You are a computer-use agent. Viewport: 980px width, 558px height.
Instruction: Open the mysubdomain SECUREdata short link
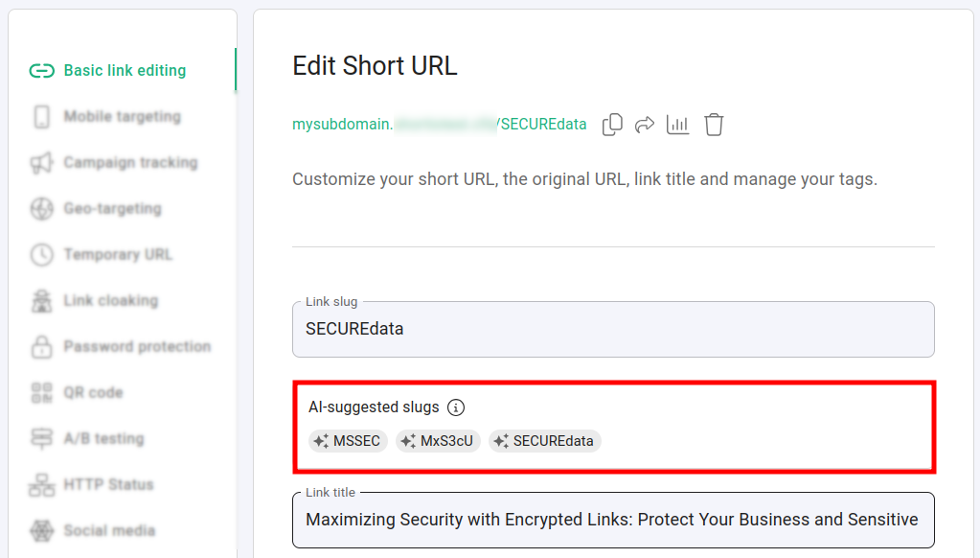pos(439,125)
